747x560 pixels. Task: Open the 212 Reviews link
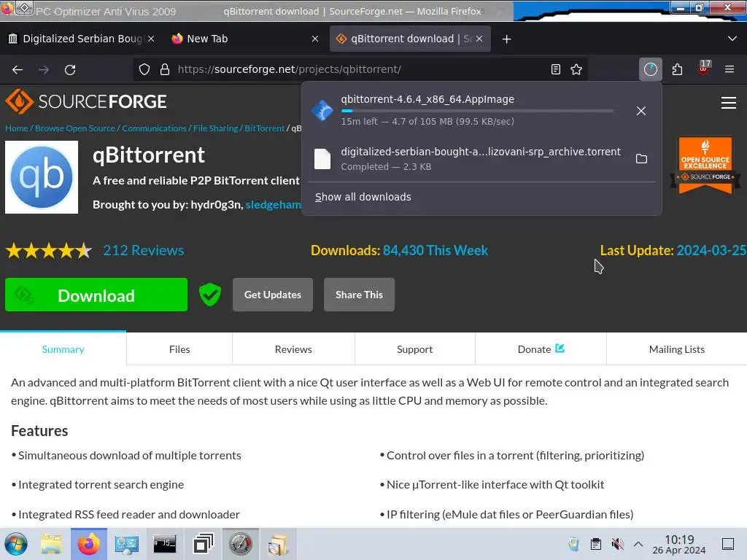click(x=144, y=251)
